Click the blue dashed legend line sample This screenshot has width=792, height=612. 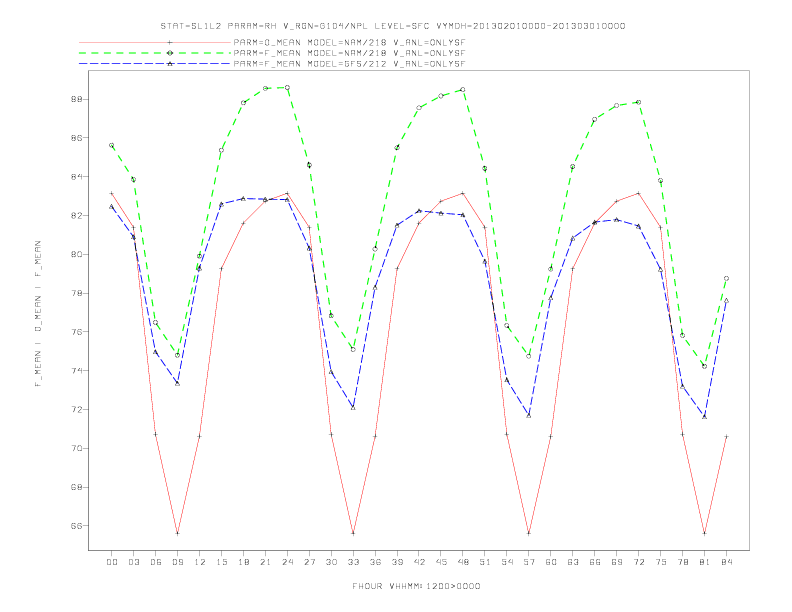[x=155, y=64]
